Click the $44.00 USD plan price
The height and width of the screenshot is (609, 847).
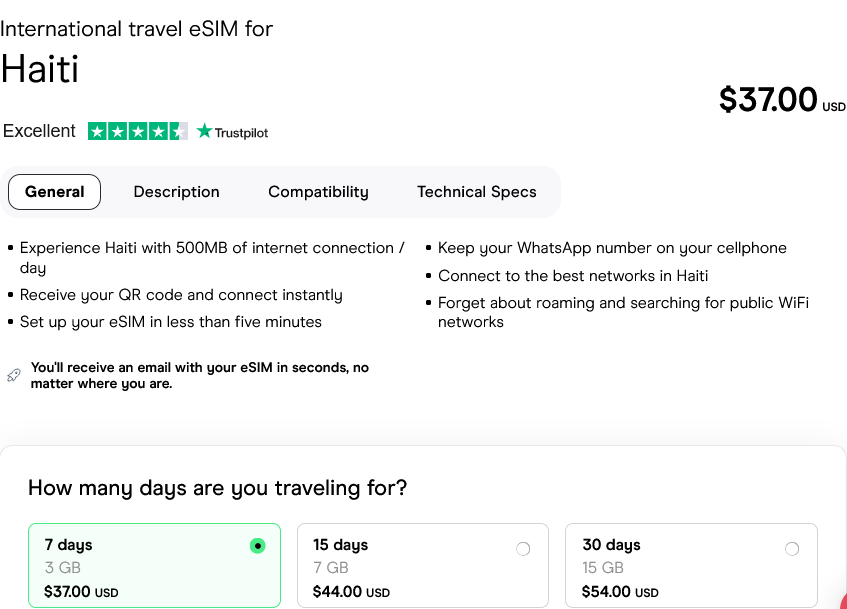click(351, 592)
